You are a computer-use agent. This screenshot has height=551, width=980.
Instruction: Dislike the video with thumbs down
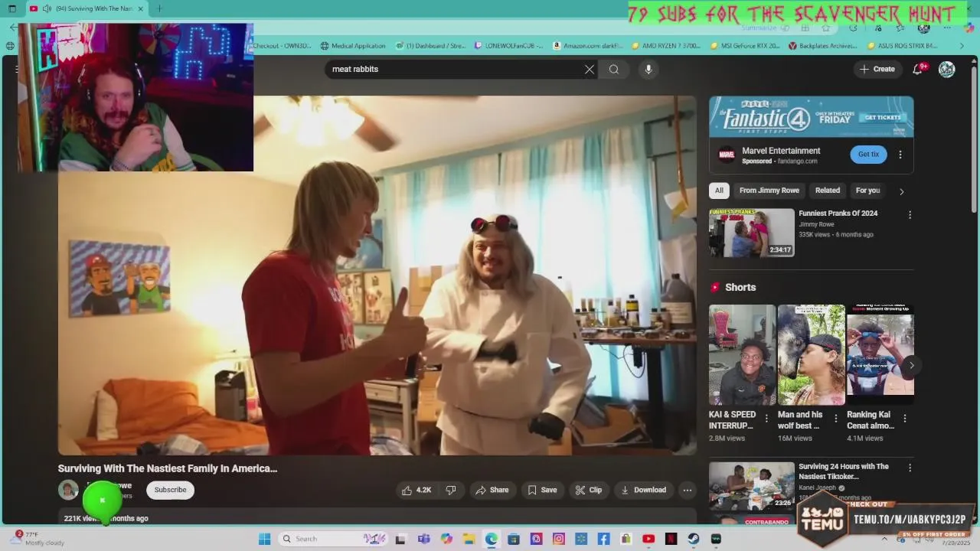click(x=451, y=490)
